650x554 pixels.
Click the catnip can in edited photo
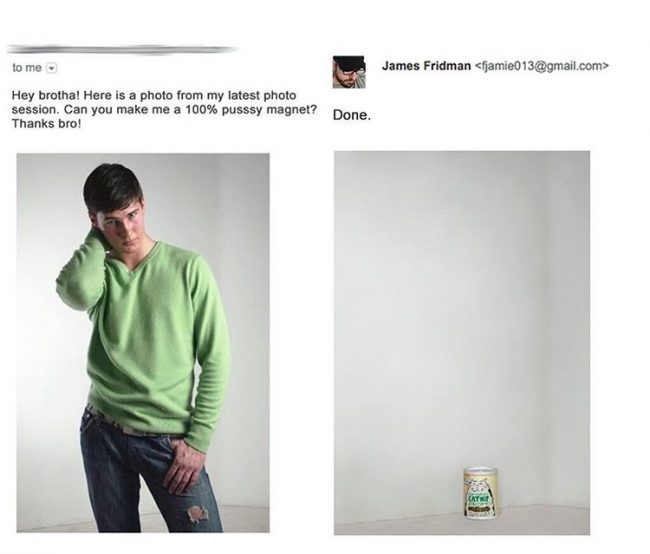point(480,493)
